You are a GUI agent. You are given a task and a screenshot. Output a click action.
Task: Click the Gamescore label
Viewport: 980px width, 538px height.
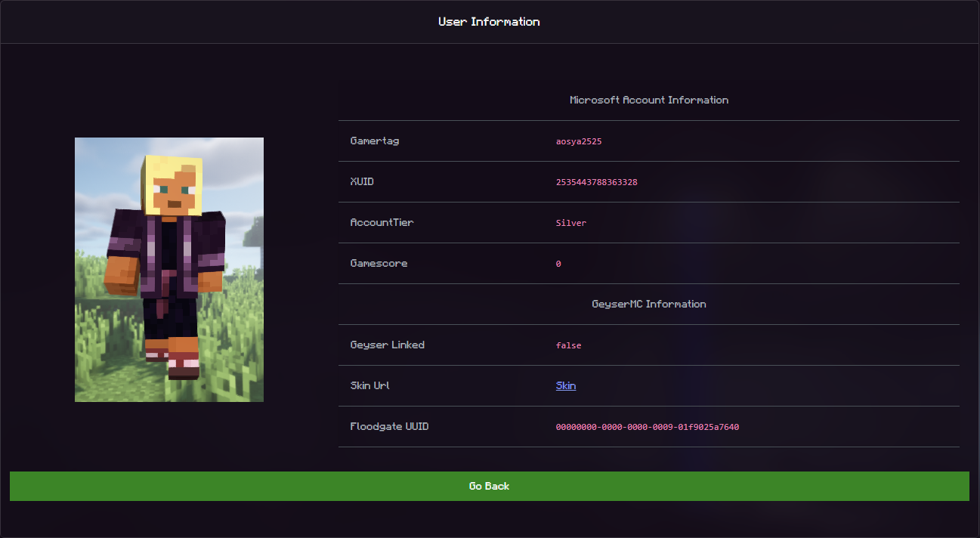pos(379,264)
